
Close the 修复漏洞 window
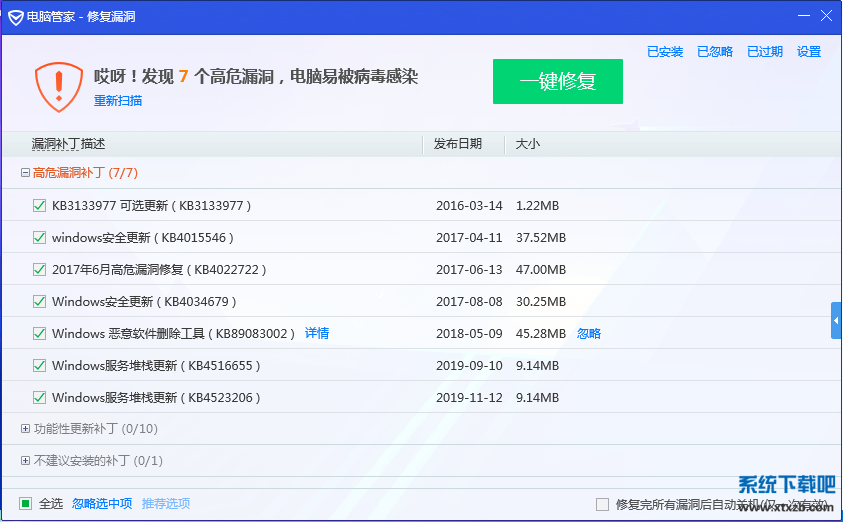(827, 16)
